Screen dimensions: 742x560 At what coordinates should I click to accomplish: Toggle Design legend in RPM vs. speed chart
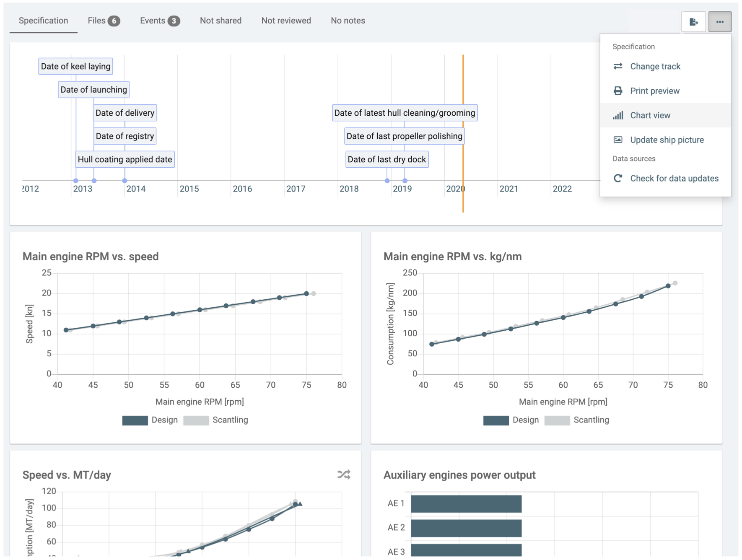(x=150, y=420)
